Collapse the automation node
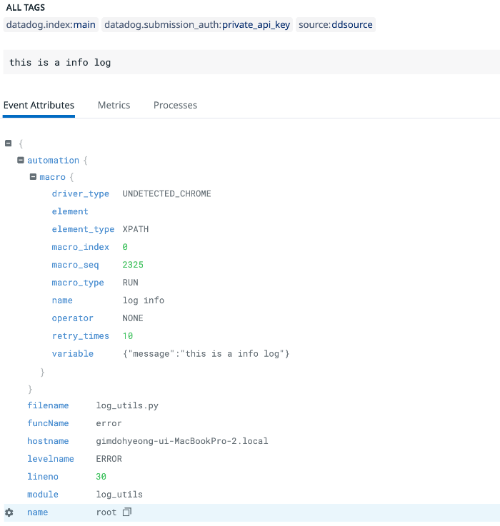Image resolution: width=500 pixels, height=526 pixels. (x=20, y=160)
